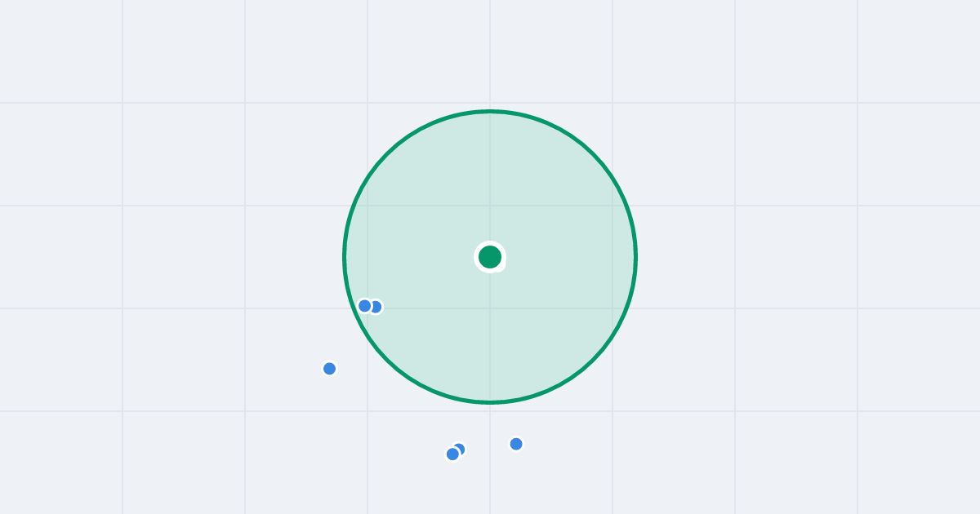Select the front blue dot on the circle's left edge
This screenshot has width=980, height=514.
(365, 306)
